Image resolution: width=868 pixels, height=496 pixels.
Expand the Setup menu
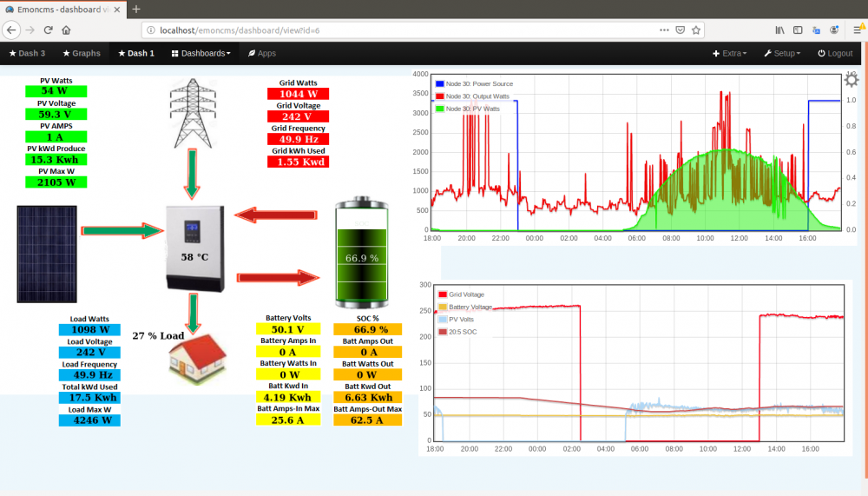click(782, 53)
